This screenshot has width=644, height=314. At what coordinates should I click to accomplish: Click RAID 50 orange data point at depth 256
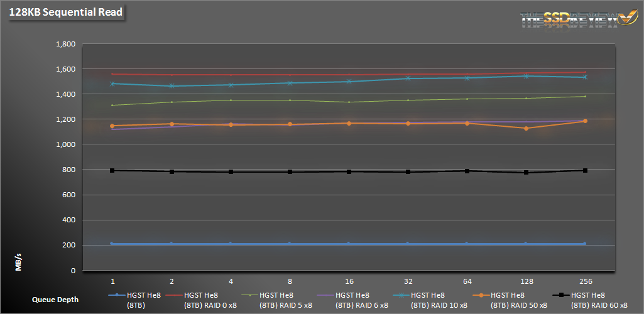(586, 121)
